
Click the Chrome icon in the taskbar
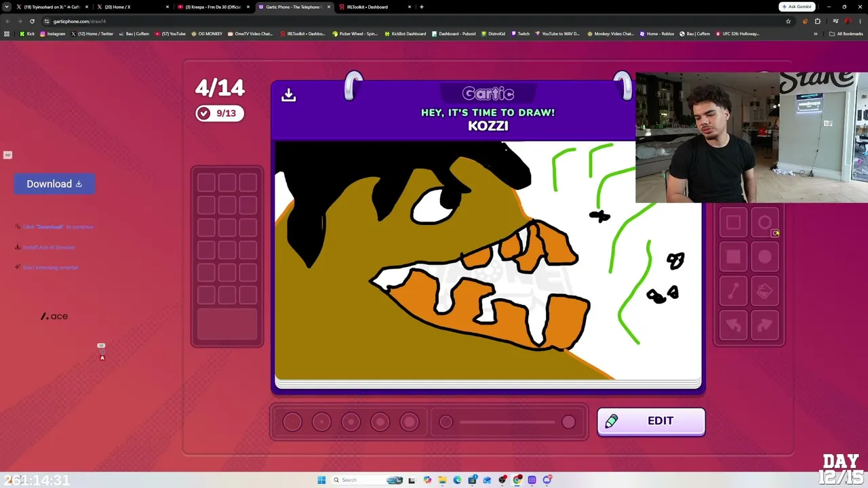pos(517,480)
